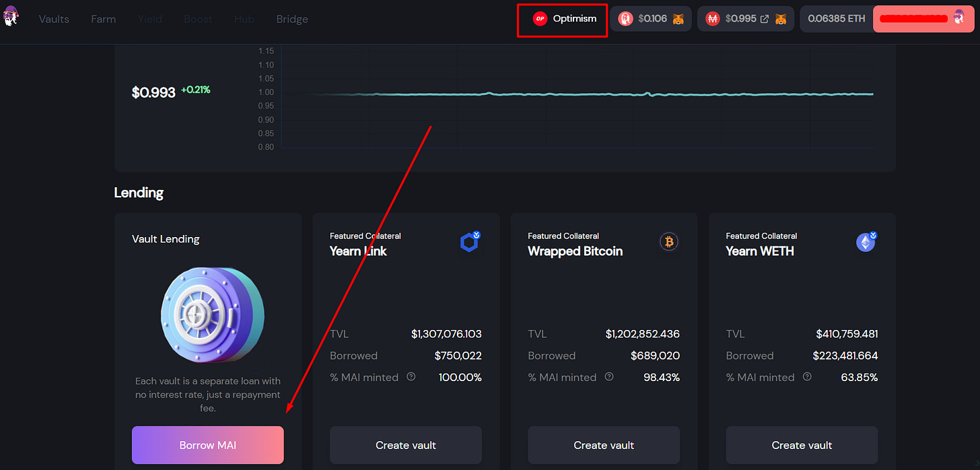
Task: Open the external link icon next to $0.995
Action: [x=764, y=19]
